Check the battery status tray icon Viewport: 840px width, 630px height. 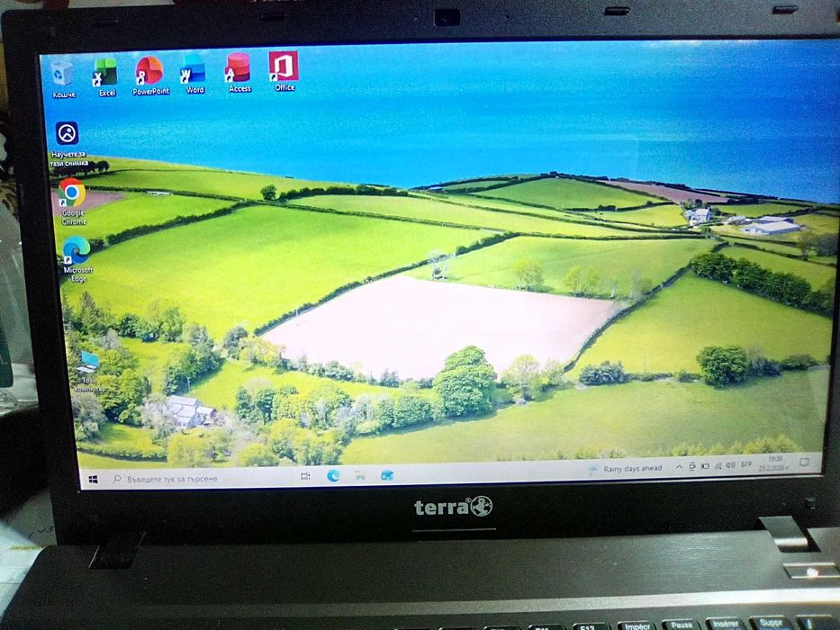click(x=705, y=466)
